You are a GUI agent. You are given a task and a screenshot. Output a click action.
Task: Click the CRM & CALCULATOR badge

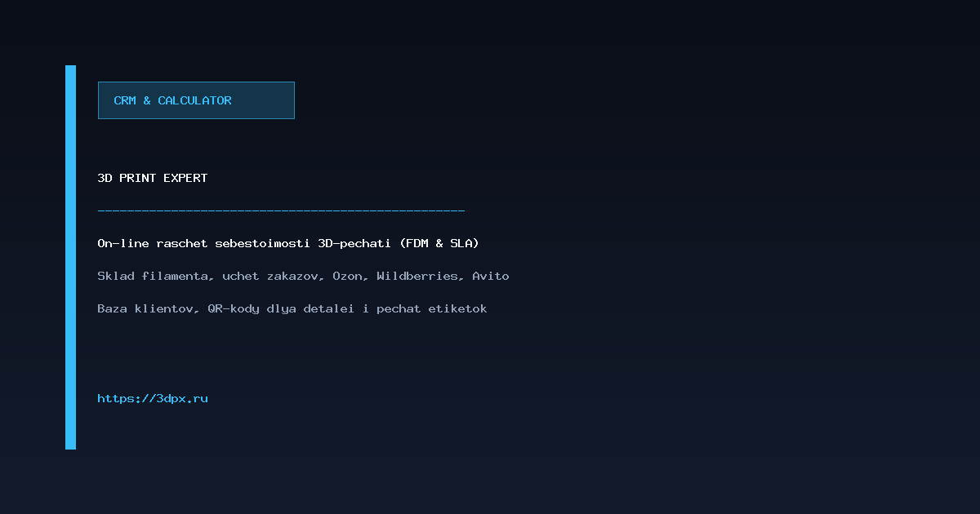pos(196,100)
